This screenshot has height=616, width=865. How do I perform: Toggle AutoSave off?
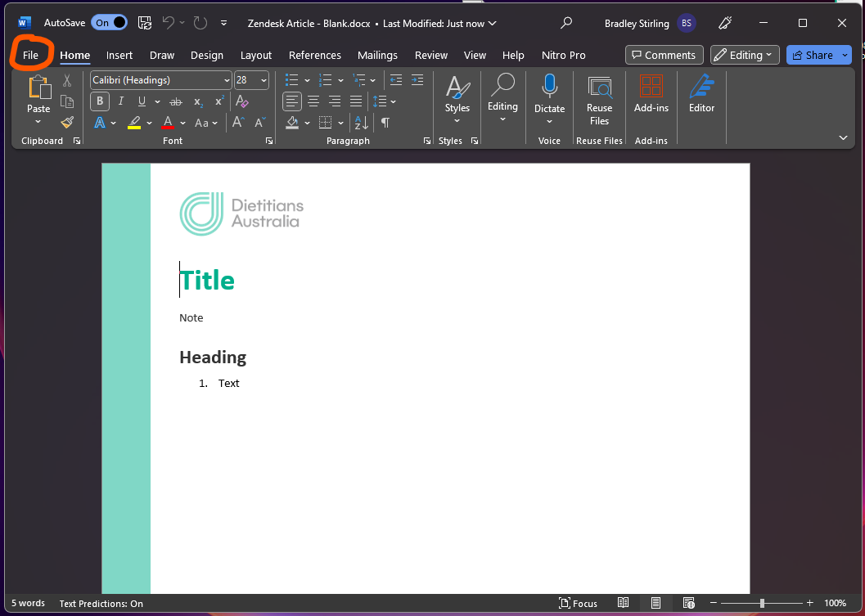pyautogui.click(x=110, y=23)
